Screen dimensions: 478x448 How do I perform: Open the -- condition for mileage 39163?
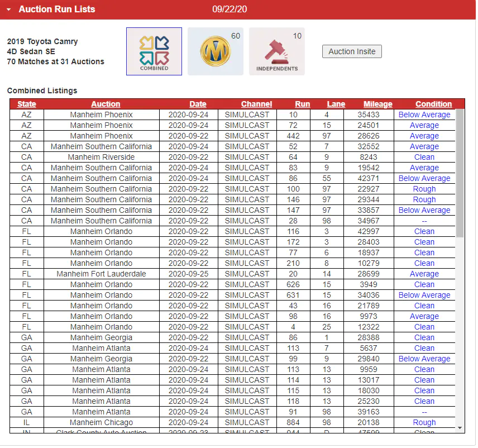426,413
